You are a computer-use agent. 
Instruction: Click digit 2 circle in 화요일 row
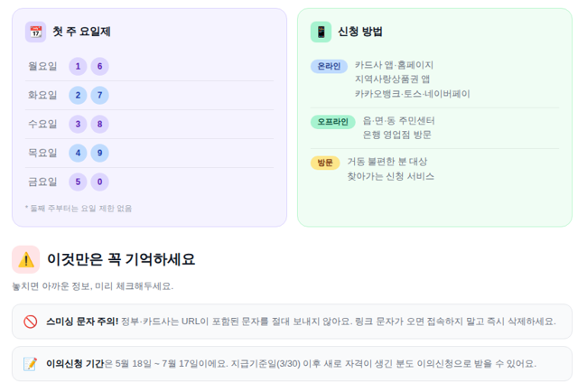click(79, 95)
